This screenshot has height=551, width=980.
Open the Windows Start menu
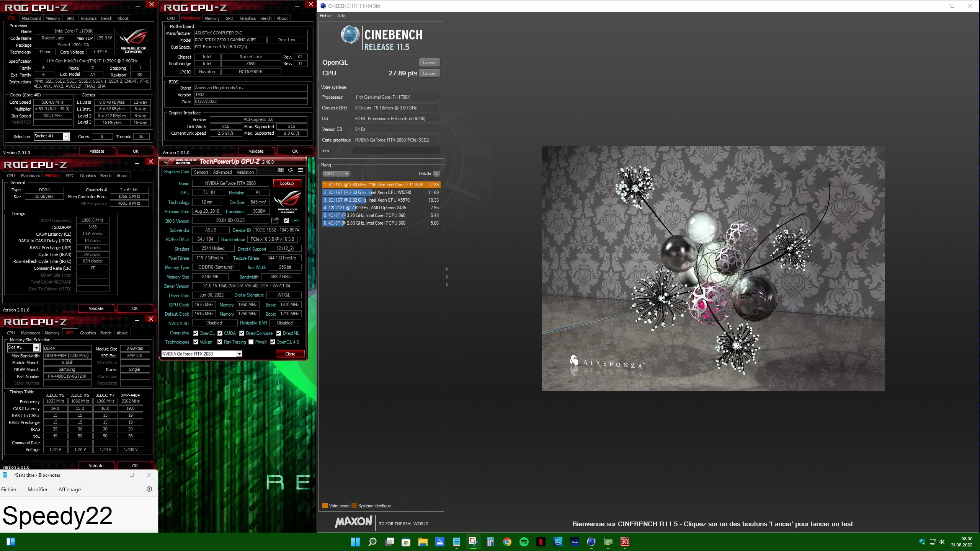[355, 542]
